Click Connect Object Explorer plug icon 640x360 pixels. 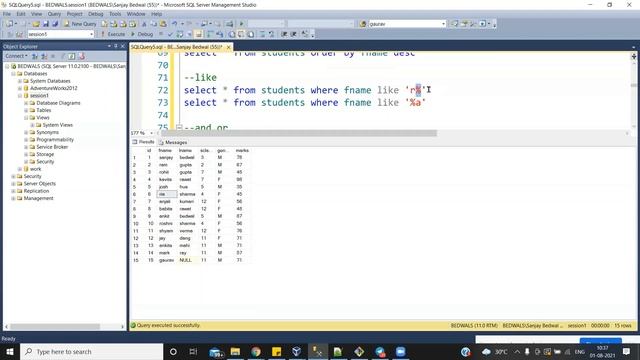click(35, 56)
